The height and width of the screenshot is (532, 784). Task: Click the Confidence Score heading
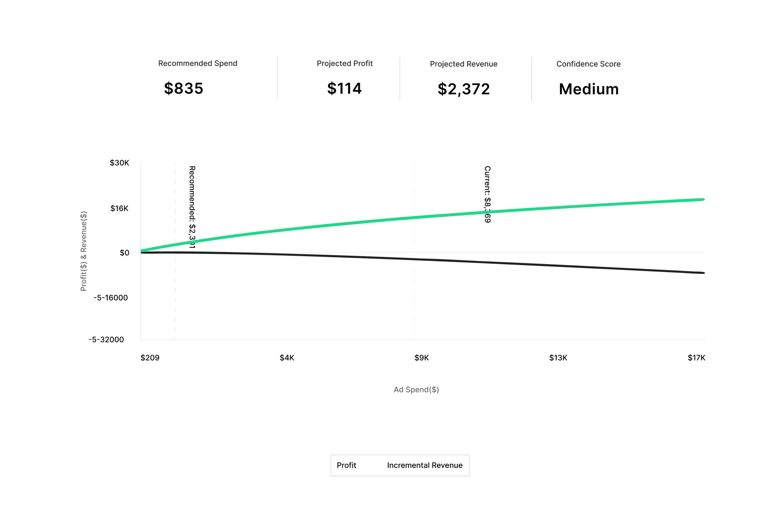pyautogui.click(x=588, y=64)
